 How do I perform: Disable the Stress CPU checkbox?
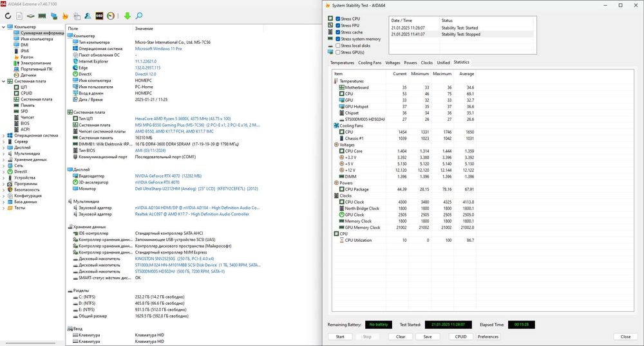pyautogui.click(x=337, y=19)
